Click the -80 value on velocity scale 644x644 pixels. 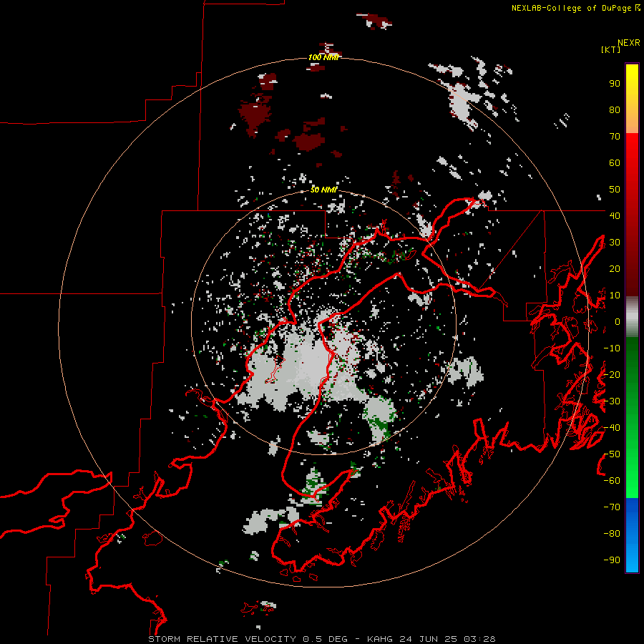coord(612,534)
